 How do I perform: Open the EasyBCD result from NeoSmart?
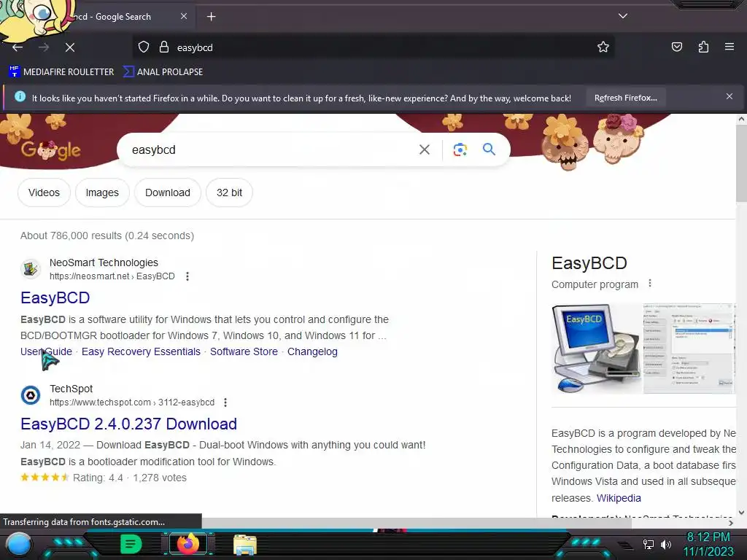tap(55, 297)
